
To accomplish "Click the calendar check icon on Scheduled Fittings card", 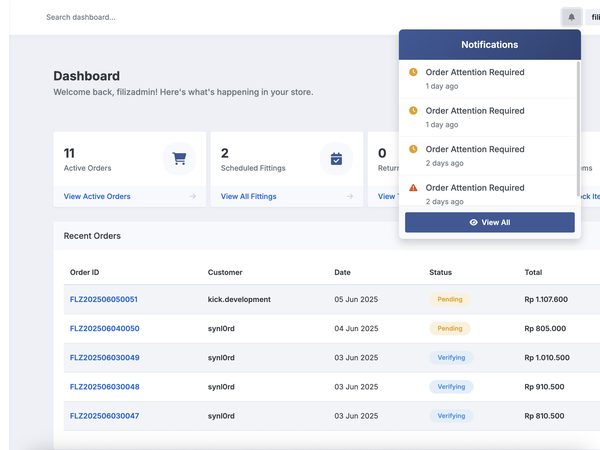I will pyautogui.click(x=336, y=158).
